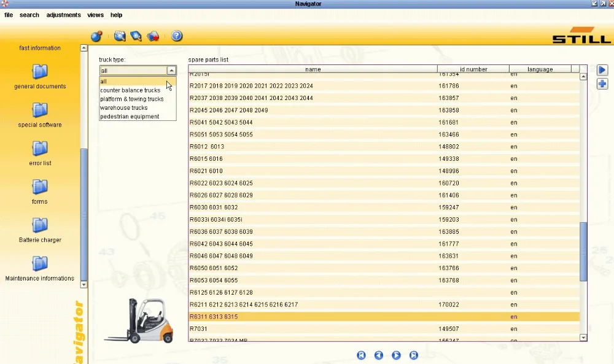614x364 pixels.
Task: Select row R6046 6047 6048 6049
Action: (x=384, y=255)
